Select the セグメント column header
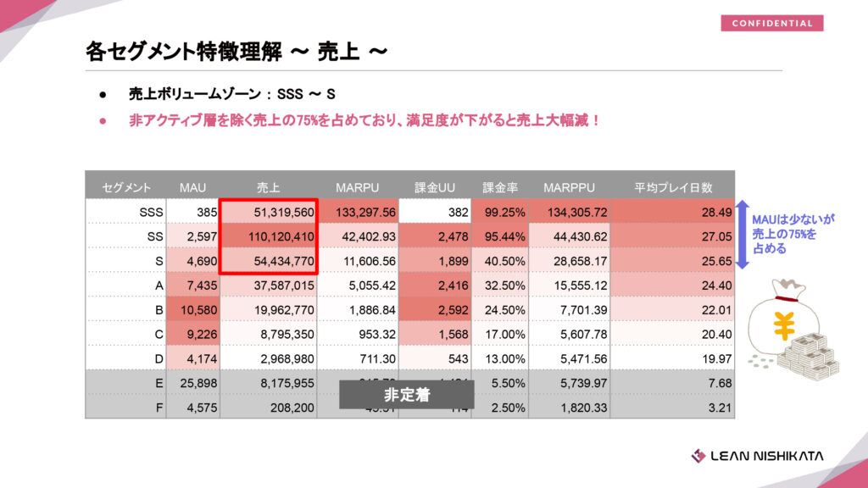Viewport: 868px width, 488px height. tap(126, 186)
